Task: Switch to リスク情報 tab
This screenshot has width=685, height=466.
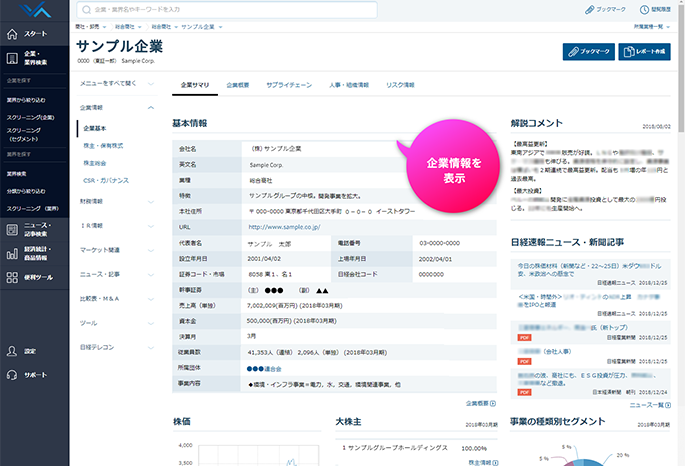Action: click(x=400, y=85)
